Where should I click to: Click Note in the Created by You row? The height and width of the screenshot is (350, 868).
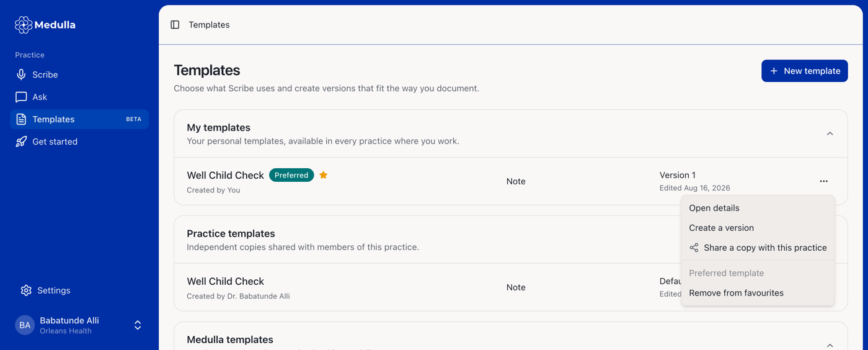click(516, 181)
